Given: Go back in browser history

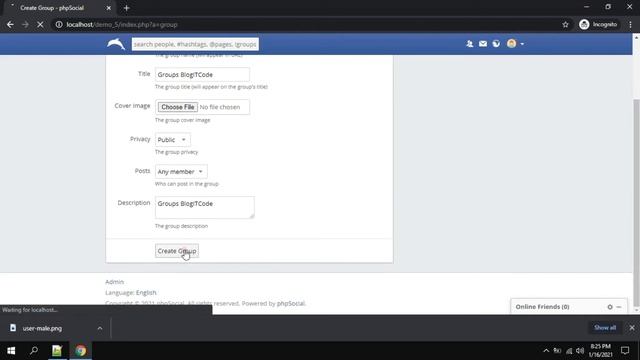Looking at the screenshot, I should tap(10, 24).
